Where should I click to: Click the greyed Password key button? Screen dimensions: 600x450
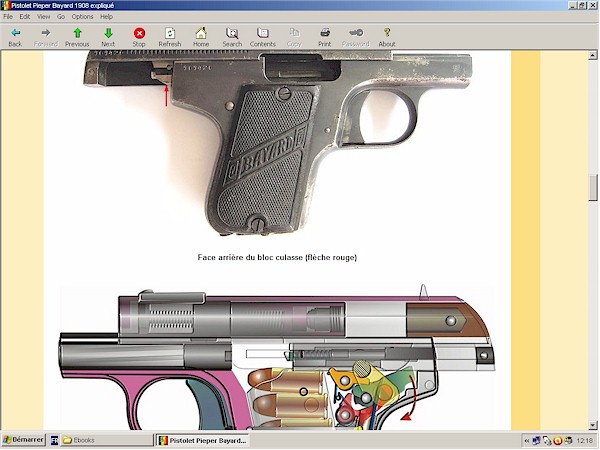click(x=356, y=37)
